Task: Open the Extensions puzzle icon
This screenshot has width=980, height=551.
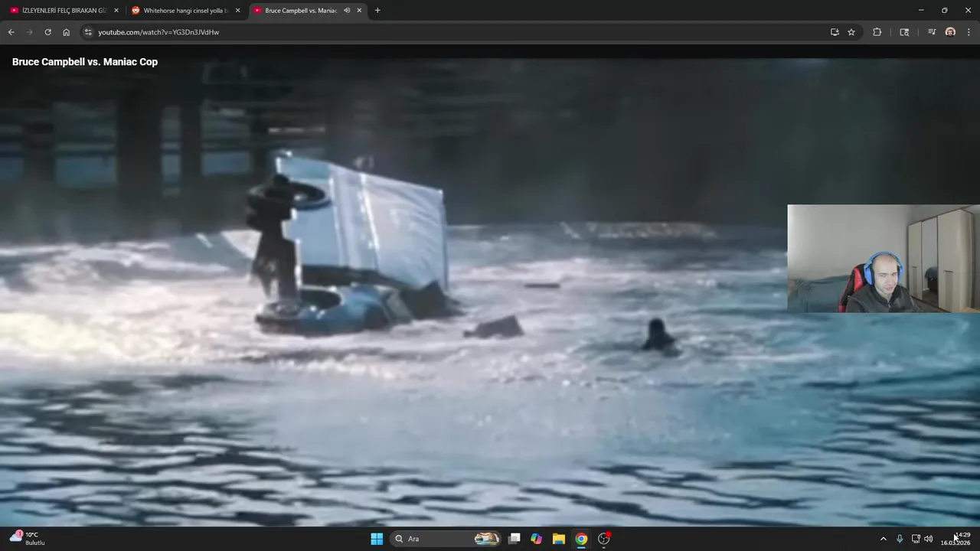Action: pos(877,32)
